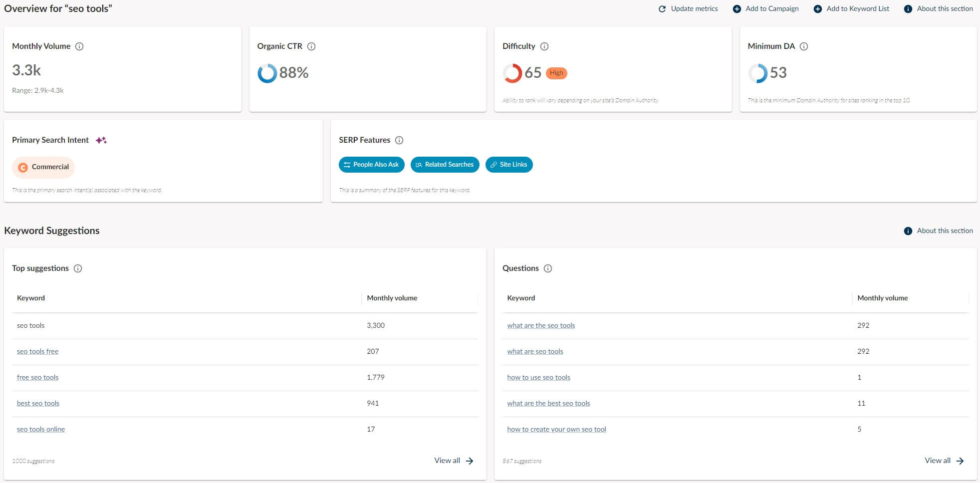Click the sparkle icon beside Primary Search Intent

click(101, 140)
